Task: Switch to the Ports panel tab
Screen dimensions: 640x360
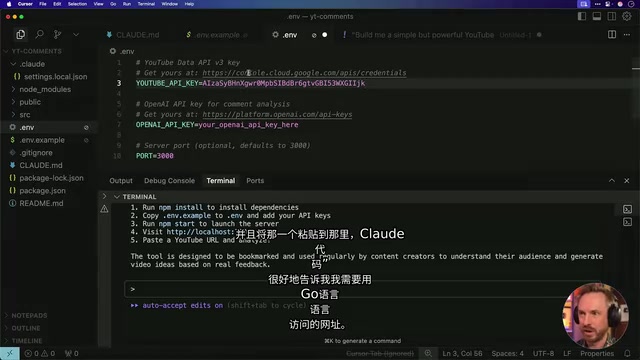Action: (x=255, y=180)
